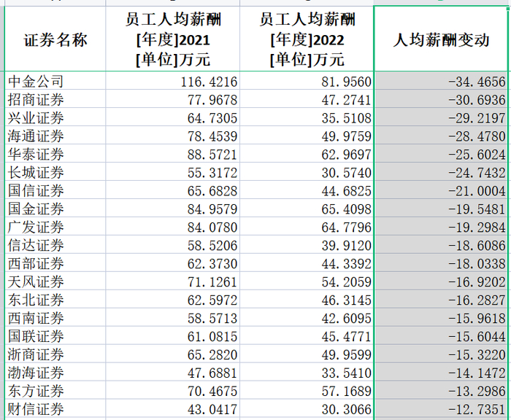Click the change cell -14.1472
Screen dimensions: 511x420
pyautogui.click(x=441, y=372)
